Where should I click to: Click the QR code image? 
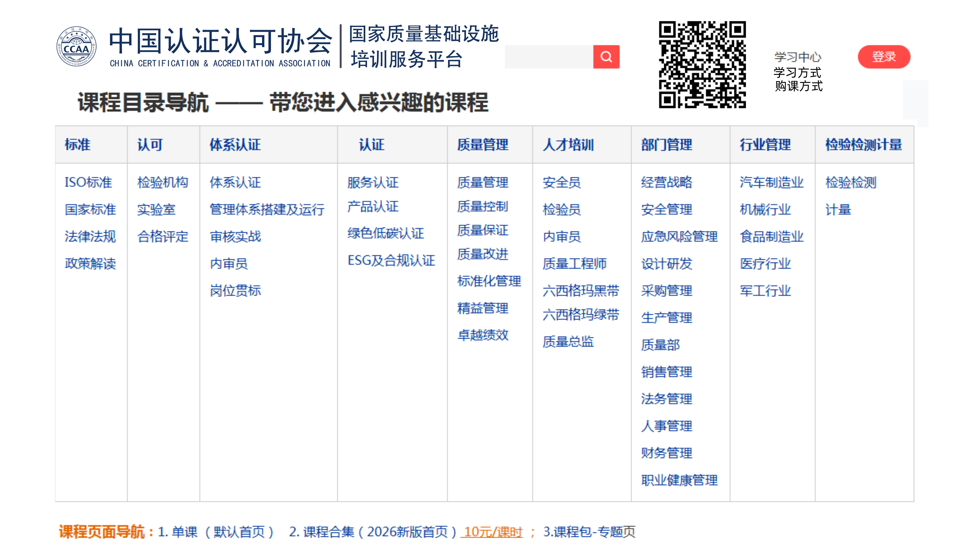(x=702, y=65)
